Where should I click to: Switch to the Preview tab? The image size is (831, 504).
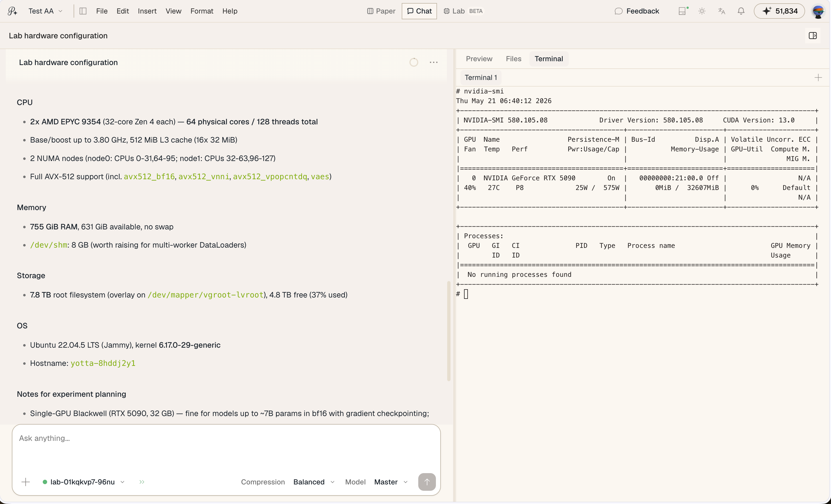coord(479,59)
